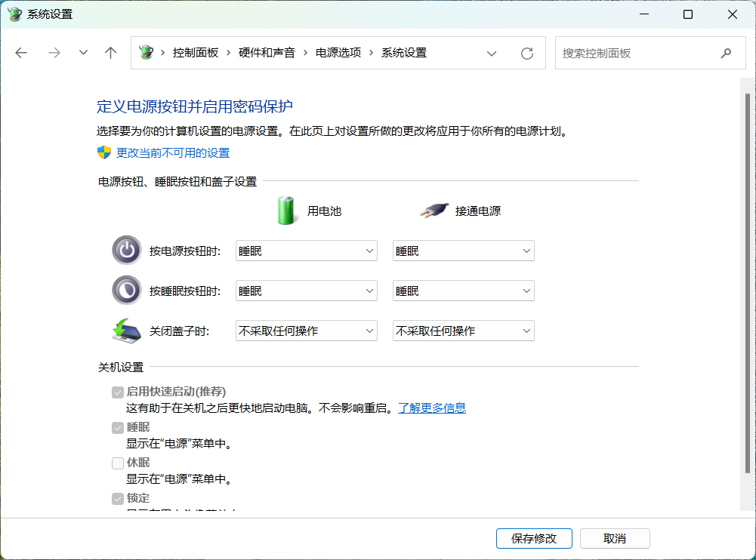Open the 硬件和声音 breadcrumb
Viewport: 756px width, 560px height.
click(x=267, y=53)
